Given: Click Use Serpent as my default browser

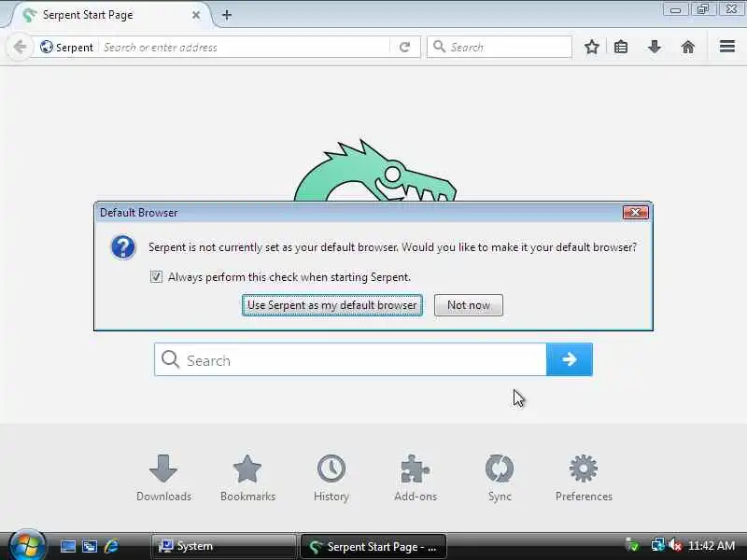Looking at the screenshot, I should [x=332, y=305].
